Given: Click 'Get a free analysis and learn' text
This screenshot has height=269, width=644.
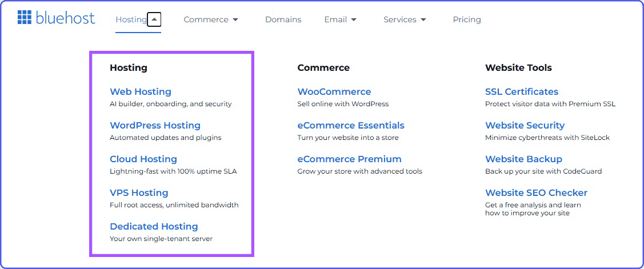Looking at the screenshot, I should (x=533, y=205).
